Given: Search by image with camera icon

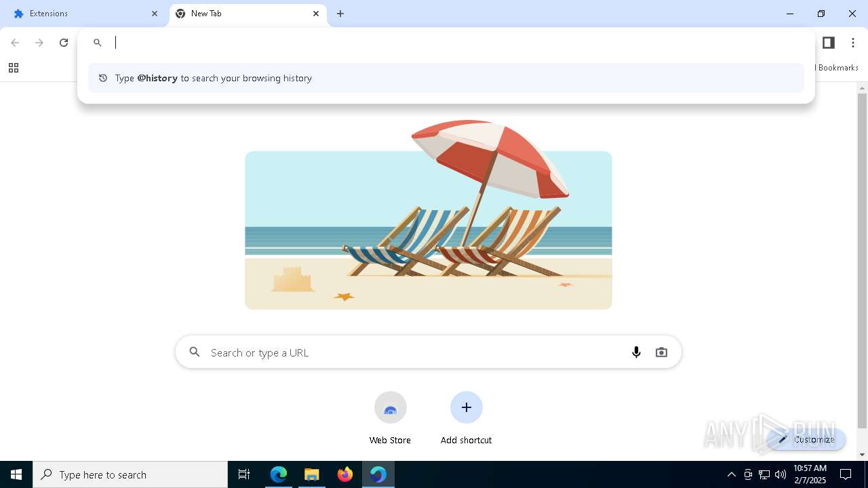Looking at the screenshot, I should pos(661,352).
